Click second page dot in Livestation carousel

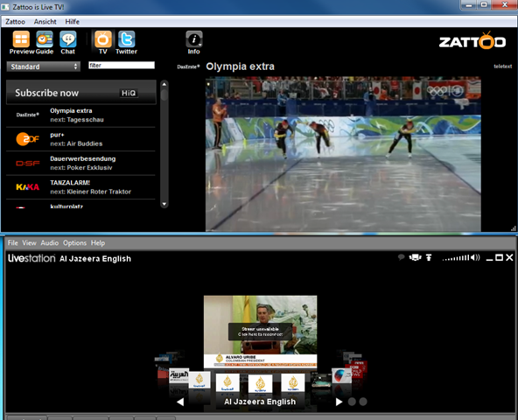click(363, 402)
